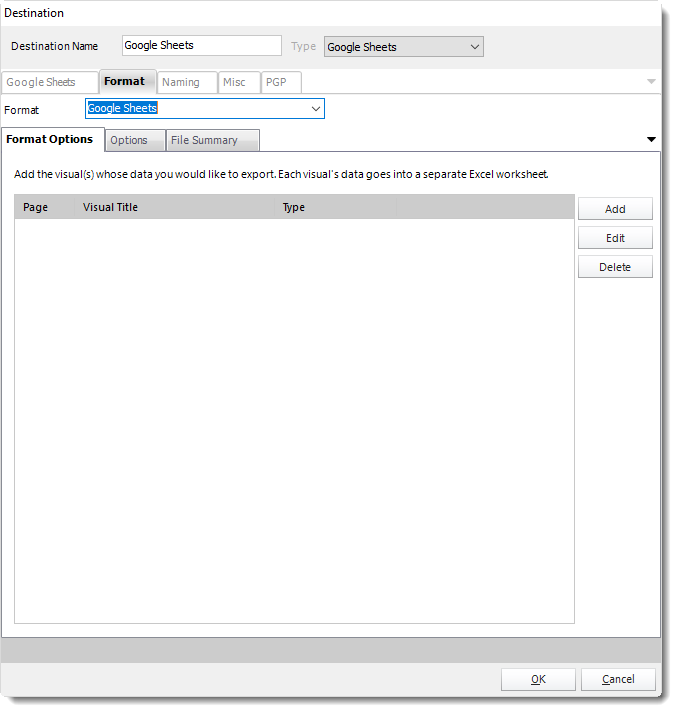Open the Naming tab
Screen dimensions: 677x712
(187, 82)
